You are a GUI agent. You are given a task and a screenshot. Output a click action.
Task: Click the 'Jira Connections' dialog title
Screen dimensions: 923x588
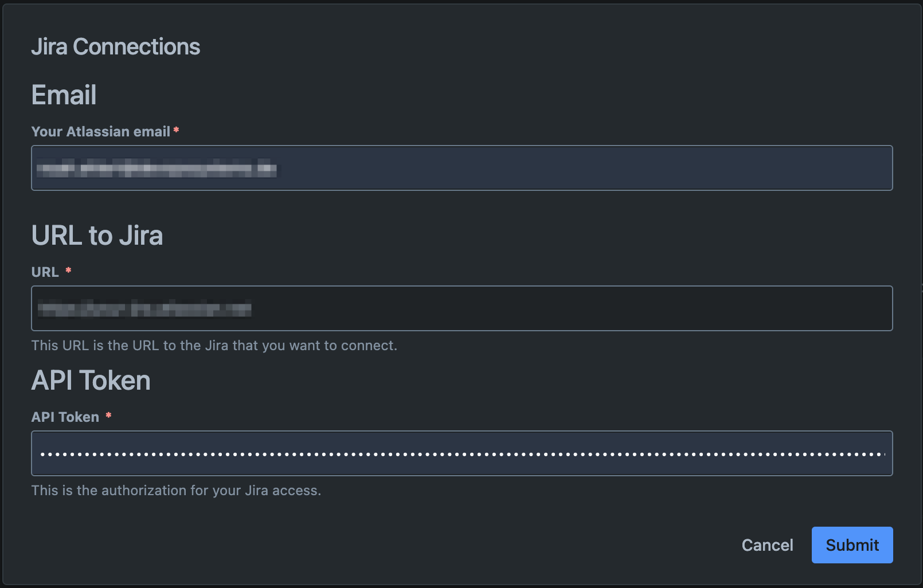click(115, 47)
